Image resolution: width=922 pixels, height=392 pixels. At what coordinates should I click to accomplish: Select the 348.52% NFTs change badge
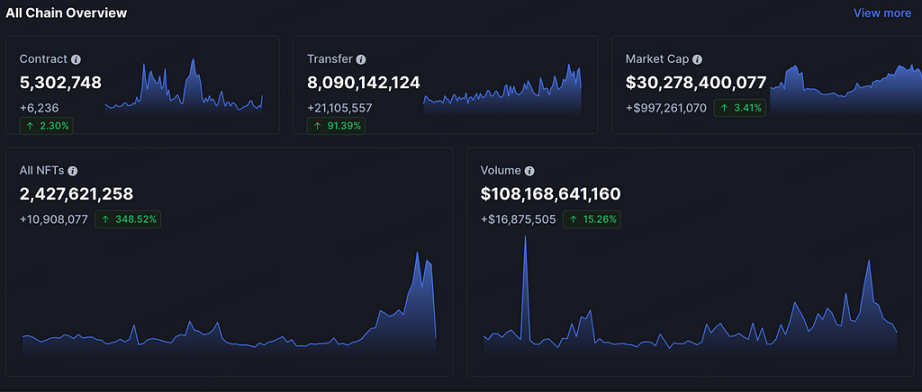click(128, 220)
